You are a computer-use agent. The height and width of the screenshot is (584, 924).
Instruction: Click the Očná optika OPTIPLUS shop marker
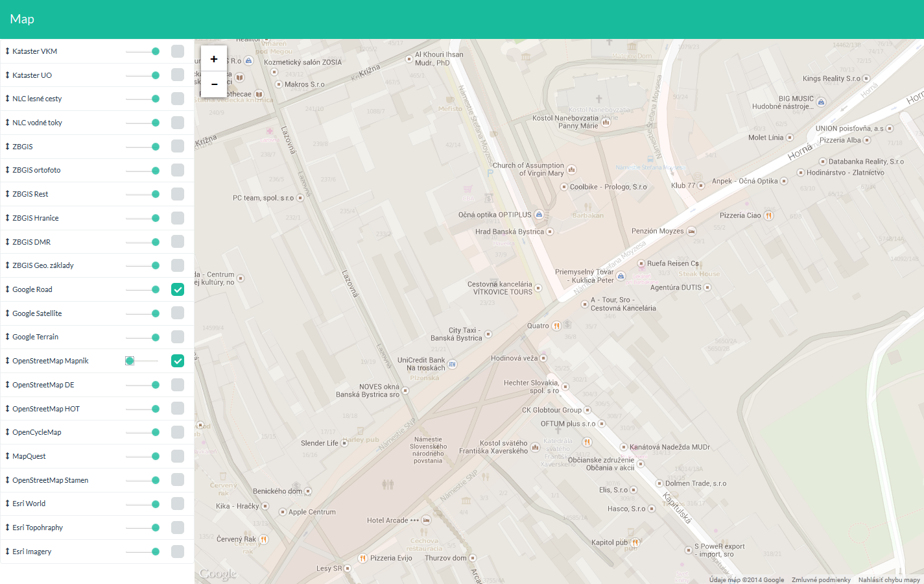click(539, 214)
